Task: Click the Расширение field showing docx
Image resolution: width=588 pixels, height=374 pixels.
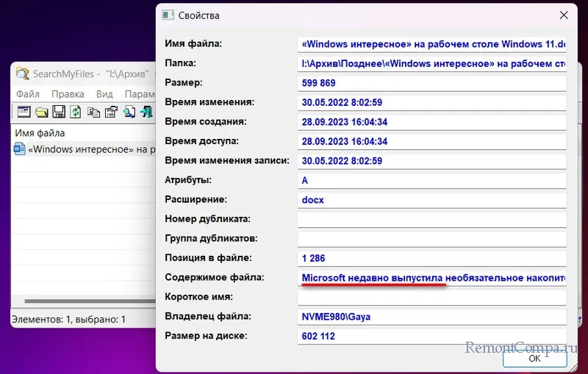Action: [432, 200]
